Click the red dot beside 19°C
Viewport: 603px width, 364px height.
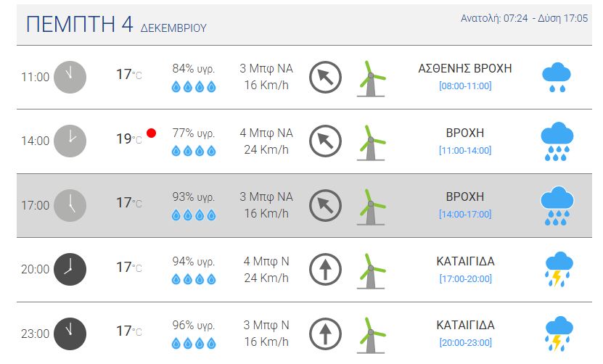(151, 133)
